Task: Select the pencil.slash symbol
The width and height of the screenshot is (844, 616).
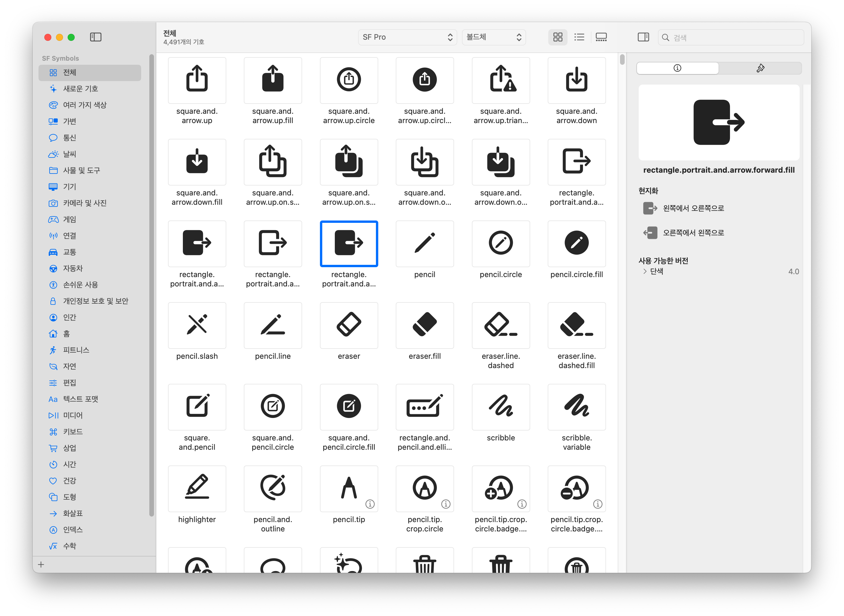Action: click(197, 325)
